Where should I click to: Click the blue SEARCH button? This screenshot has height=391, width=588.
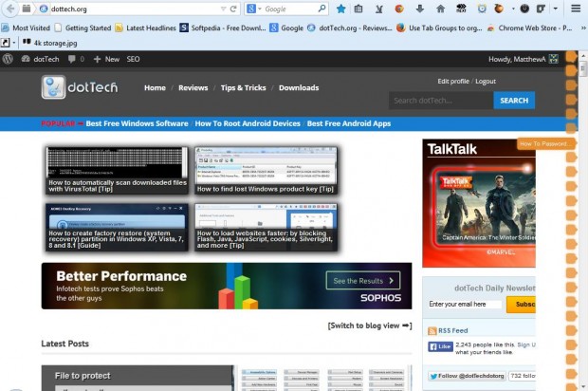coord(514,101)
